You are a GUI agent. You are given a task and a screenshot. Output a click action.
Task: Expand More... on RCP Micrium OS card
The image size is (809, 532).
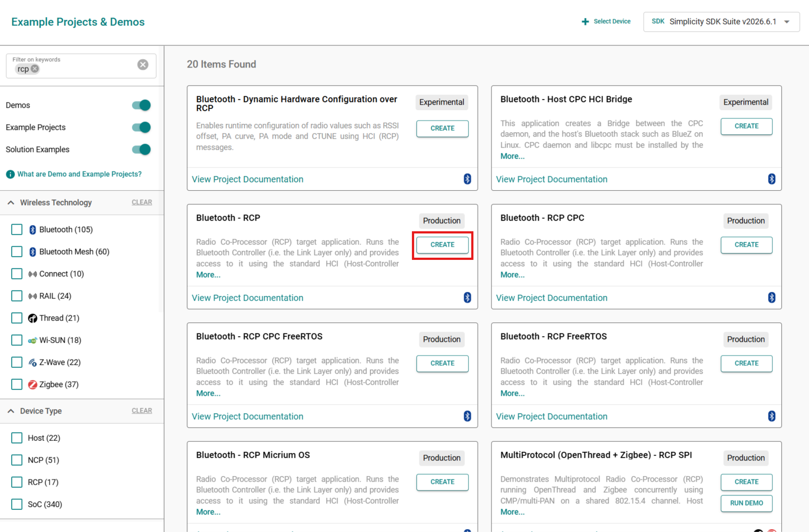[x=208, y=512]
